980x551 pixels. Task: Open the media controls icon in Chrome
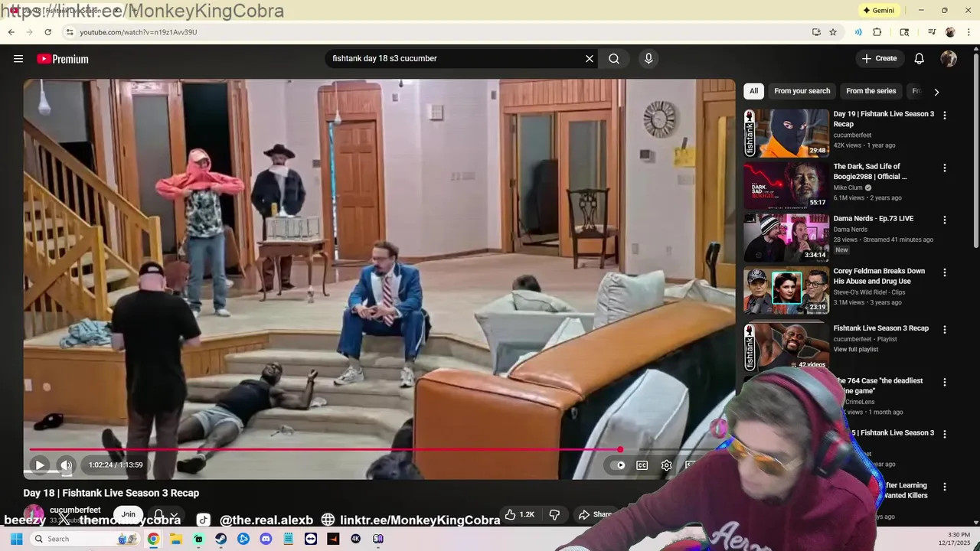coord(932,32)
